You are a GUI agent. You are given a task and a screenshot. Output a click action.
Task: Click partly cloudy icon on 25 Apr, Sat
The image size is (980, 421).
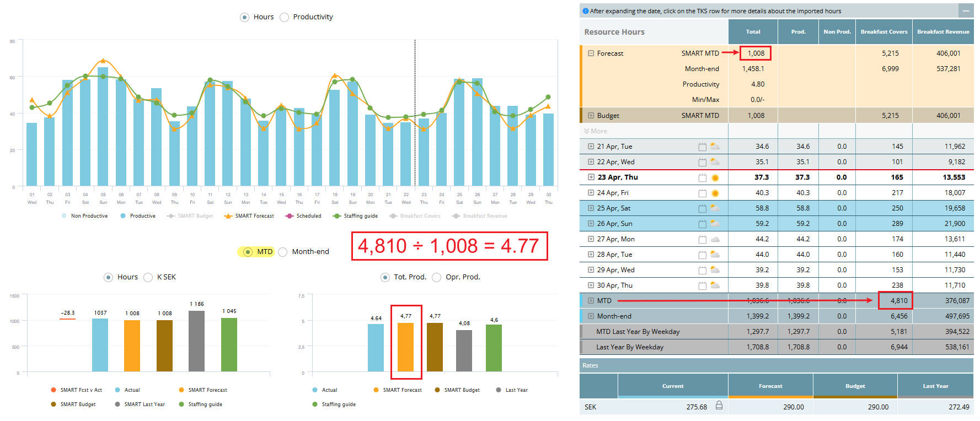[715, 208]
